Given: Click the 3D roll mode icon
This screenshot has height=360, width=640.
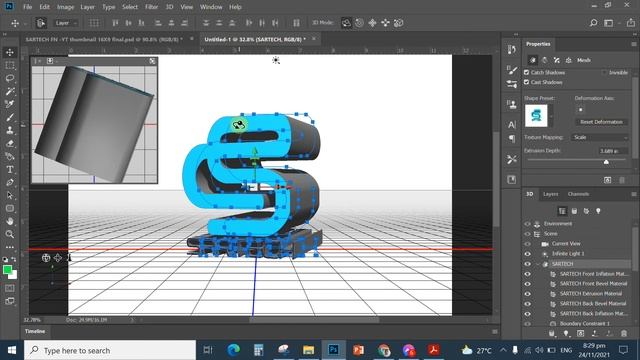Looking at the screenshot, I should click(x=359, y=23).
